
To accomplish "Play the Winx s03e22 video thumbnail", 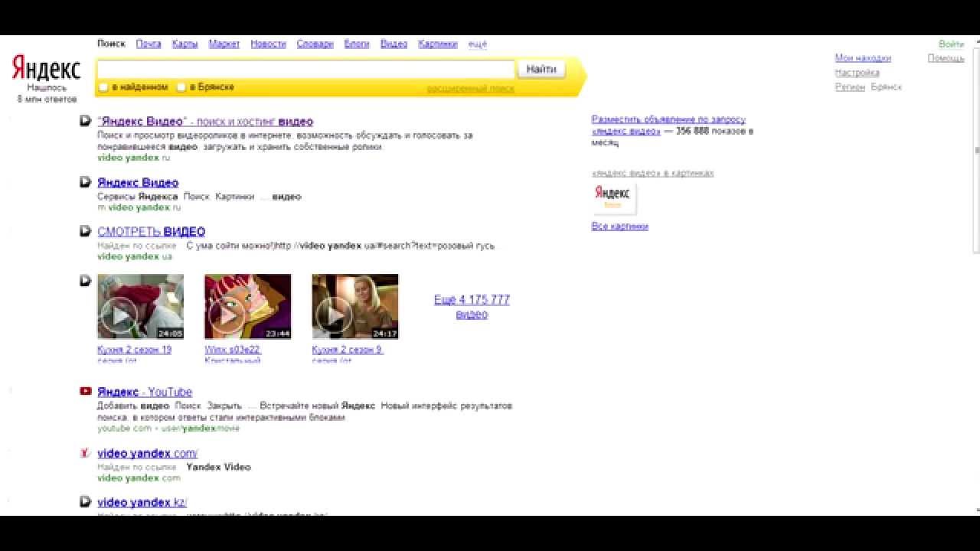I will click(247, 306).
